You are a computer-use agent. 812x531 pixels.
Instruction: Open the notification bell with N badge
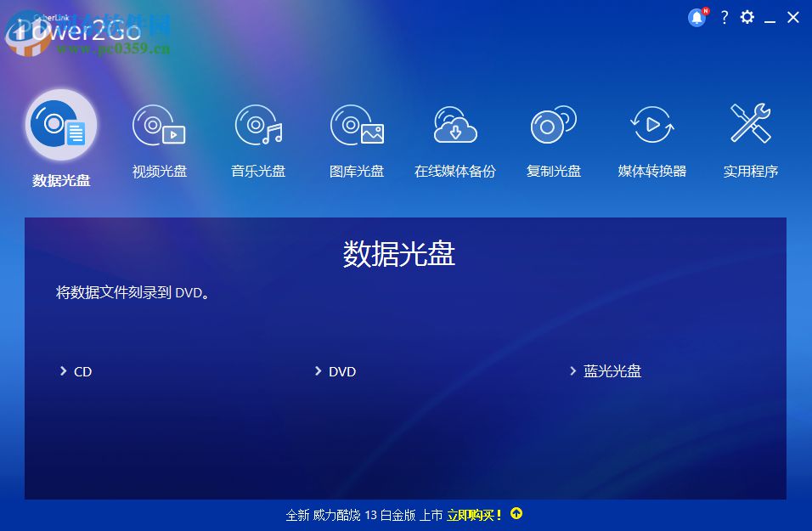[x=696, y=17]
